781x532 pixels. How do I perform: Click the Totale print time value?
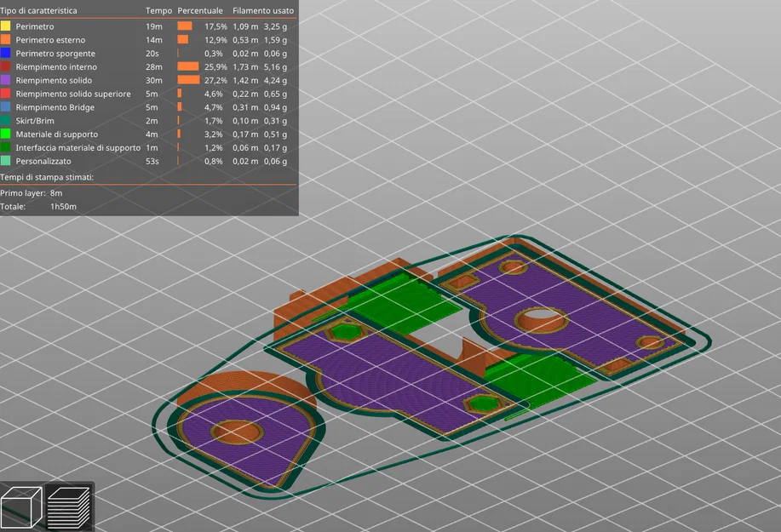click(x=63, y=207)
